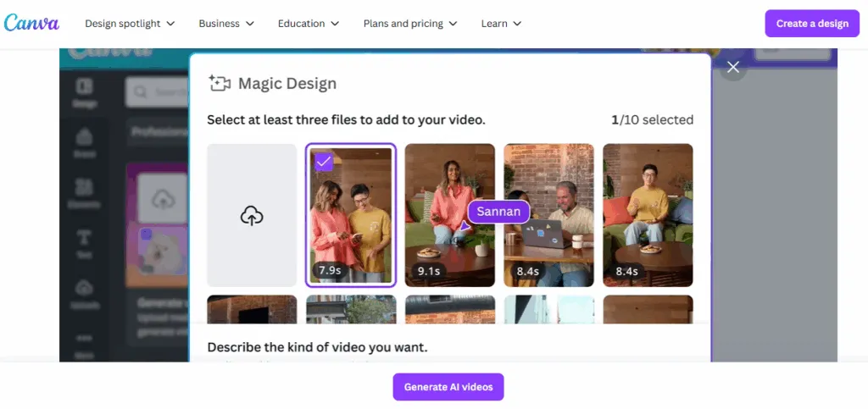Viewport: 868px width, 409px height.
Task: Open the Elements panel in sidebar
Action: pos(85,192)
